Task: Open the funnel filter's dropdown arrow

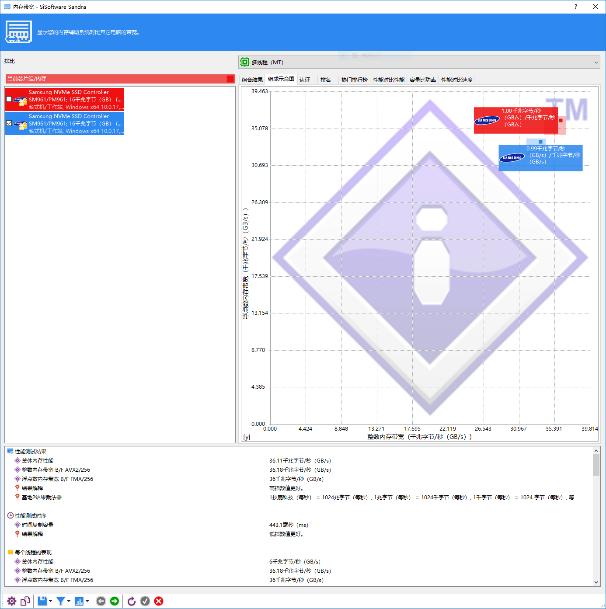Action: (x=69, y=601)
